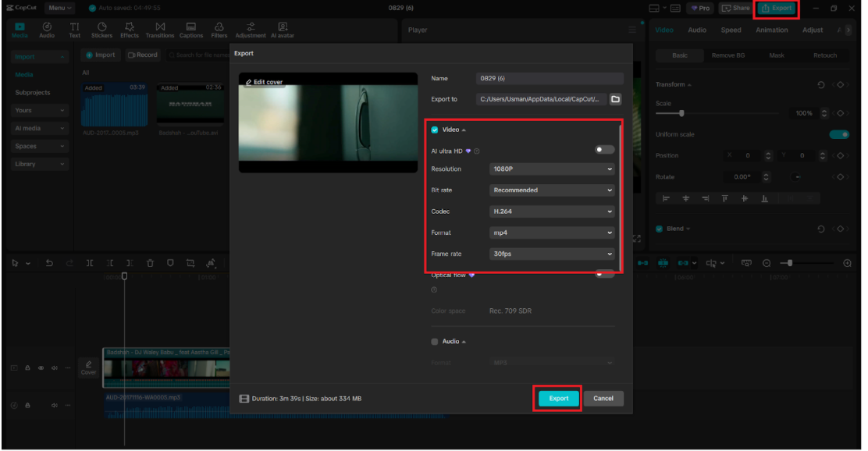Click the folder icon beside Export to path
Screen dimensions: 868x451
(x=615, y=99)
